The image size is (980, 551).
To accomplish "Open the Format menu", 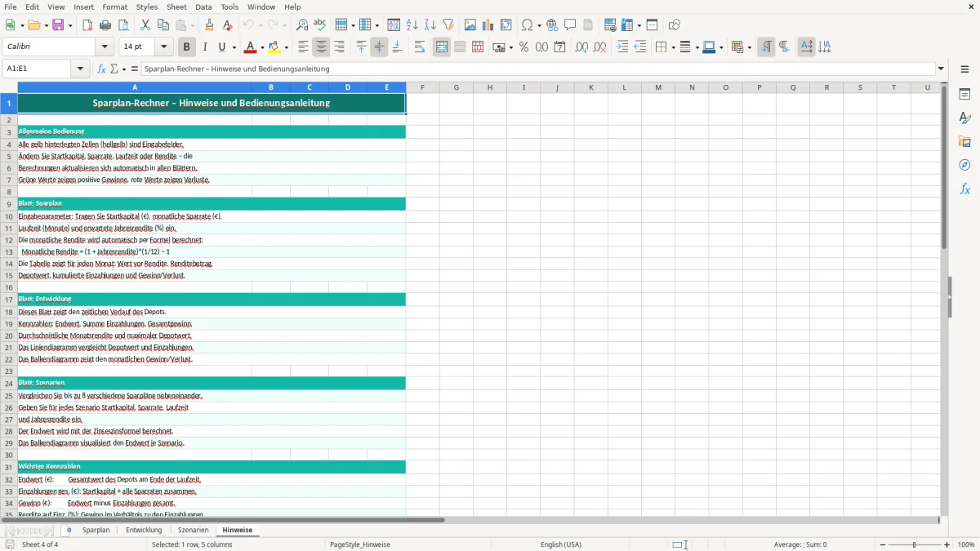I will click(115, 7).
